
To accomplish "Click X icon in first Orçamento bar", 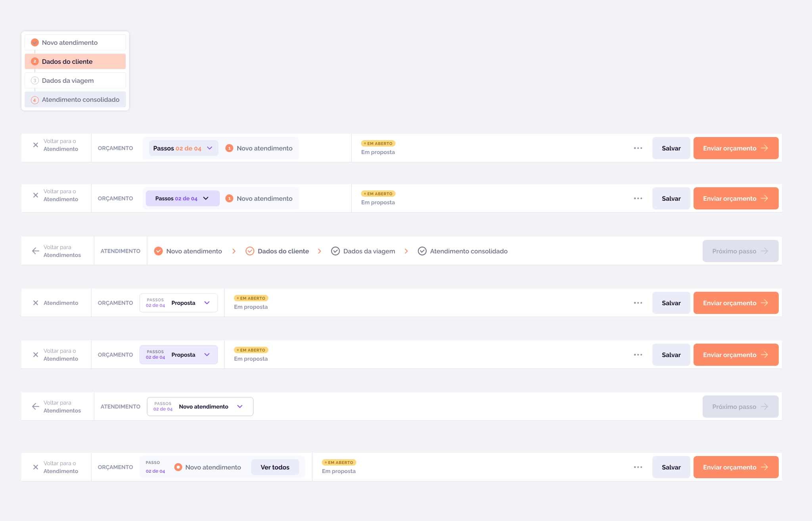I will coord(36,145).
